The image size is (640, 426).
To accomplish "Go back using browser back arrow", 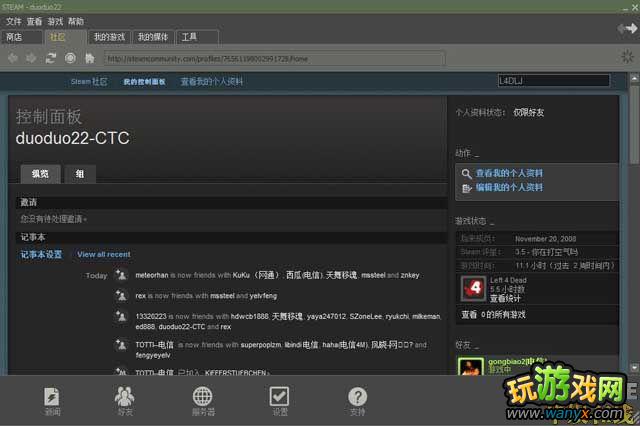I will tap(13, 58).
